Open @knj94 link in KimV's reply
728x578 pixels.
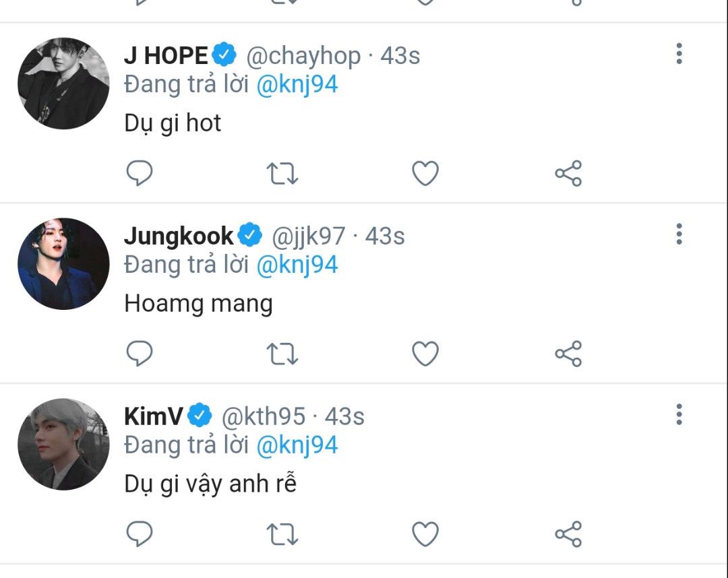point(297,446)
